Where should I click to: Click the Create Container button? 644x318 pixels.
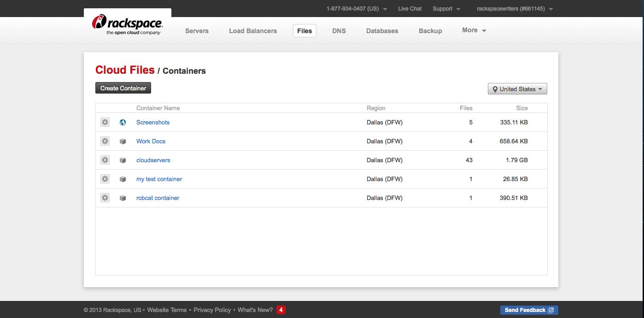[x=123, y=88]
